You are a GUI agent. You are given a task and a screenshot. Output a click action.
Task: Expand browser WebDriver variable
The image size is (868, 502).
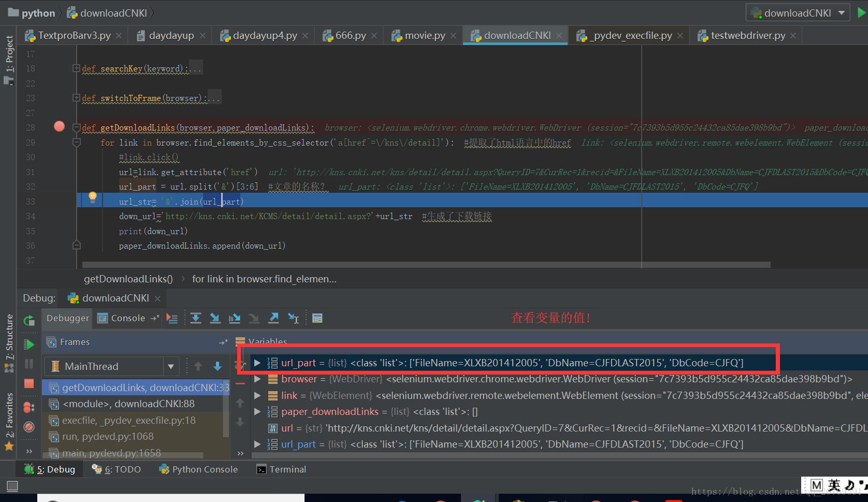pos(257,379)
